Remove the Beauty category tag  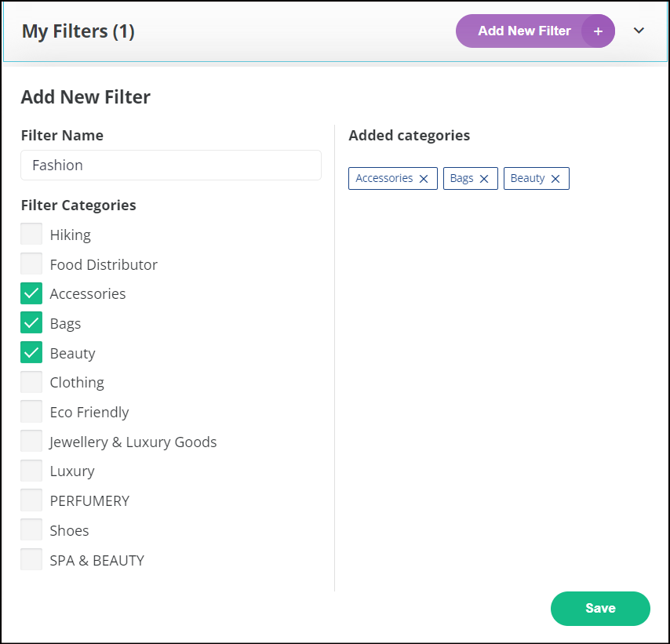pos(555,179)
